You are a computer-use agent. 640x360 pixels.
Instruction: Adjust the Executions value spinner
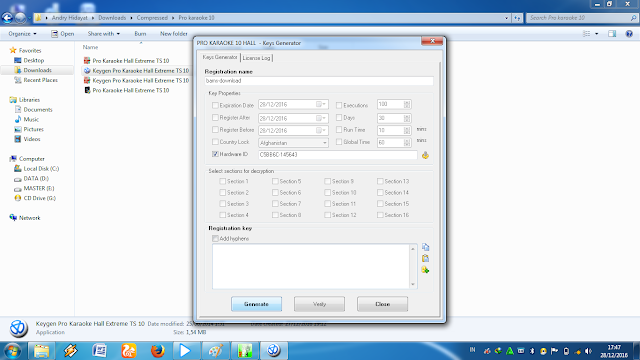tap(407, 105)
